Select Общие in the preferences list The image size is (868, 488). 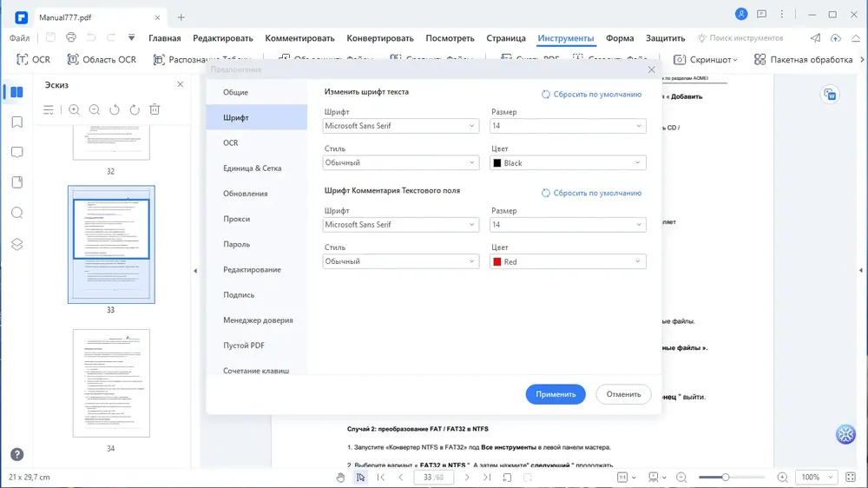[x=257, y=92]
